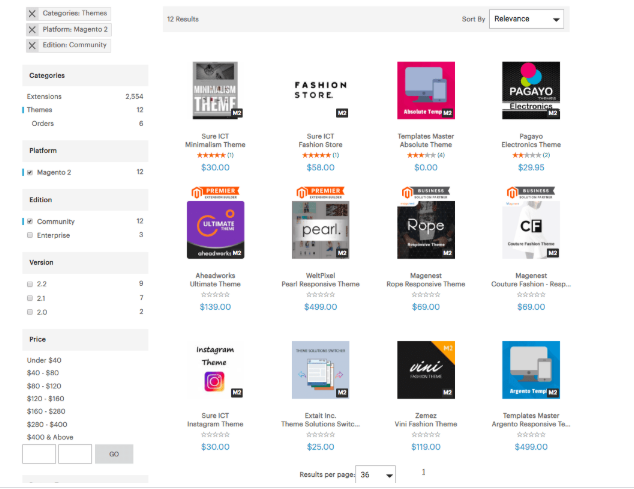The height and width of the screenshot is (489, 634).
Task: Open the Argento Responsive Template thumbnail
Action: (x=531, y=370)
